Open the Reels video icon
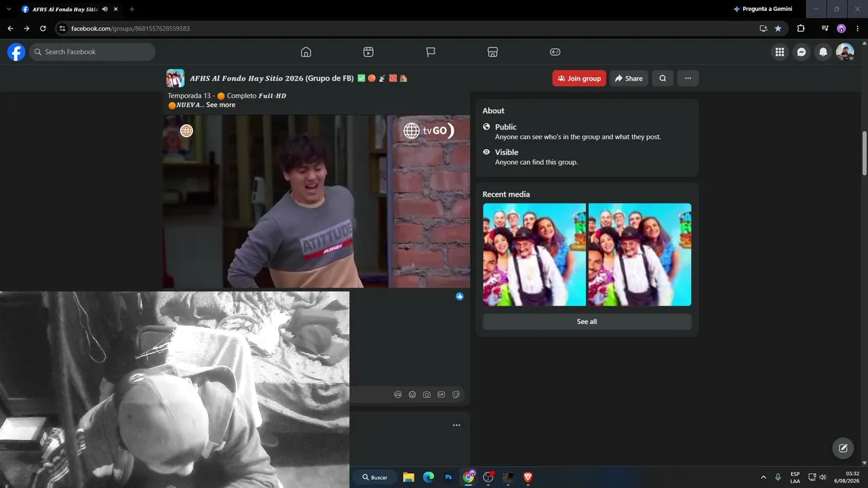Image resolution: width=868 pixels, height=488 pixels. [x=368, y=52]
